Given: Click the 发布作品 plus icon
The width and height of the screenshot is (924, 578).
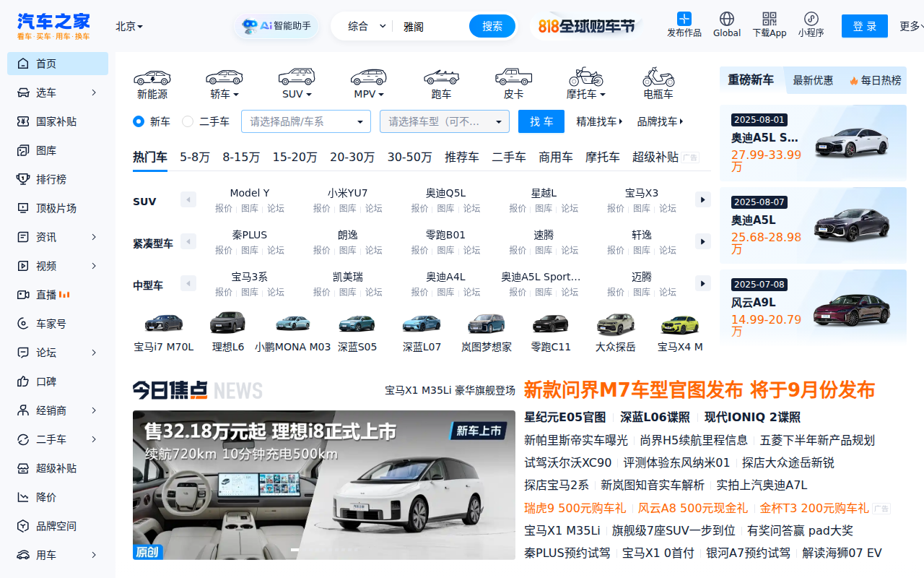Looking at the screenshot, I should click(684, 20).
